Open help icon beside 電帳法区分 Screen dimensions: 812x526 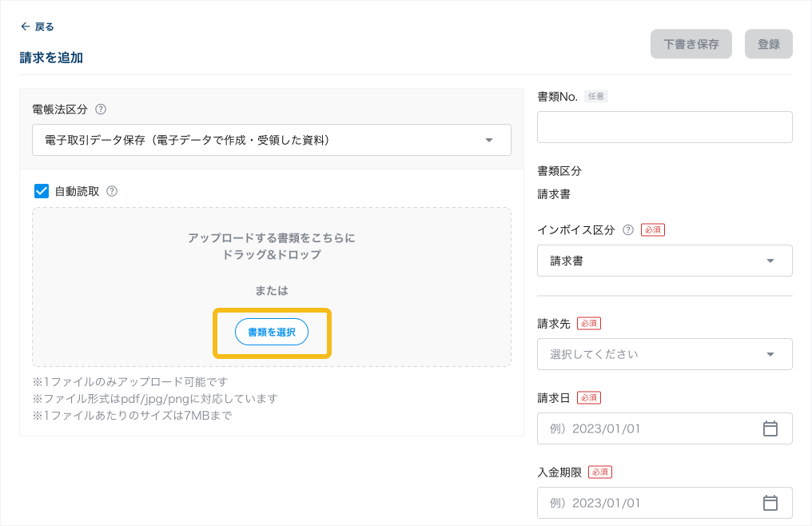coord(101,109)
